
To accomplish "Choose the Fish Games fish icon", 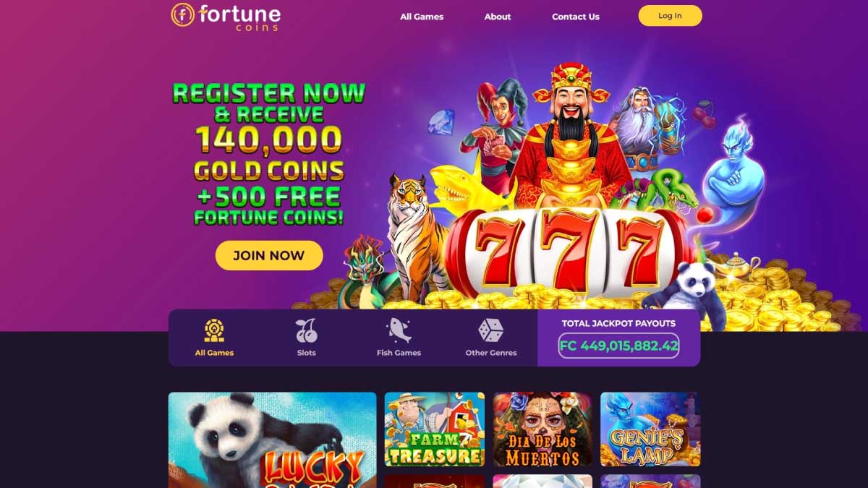I will 399,330.
